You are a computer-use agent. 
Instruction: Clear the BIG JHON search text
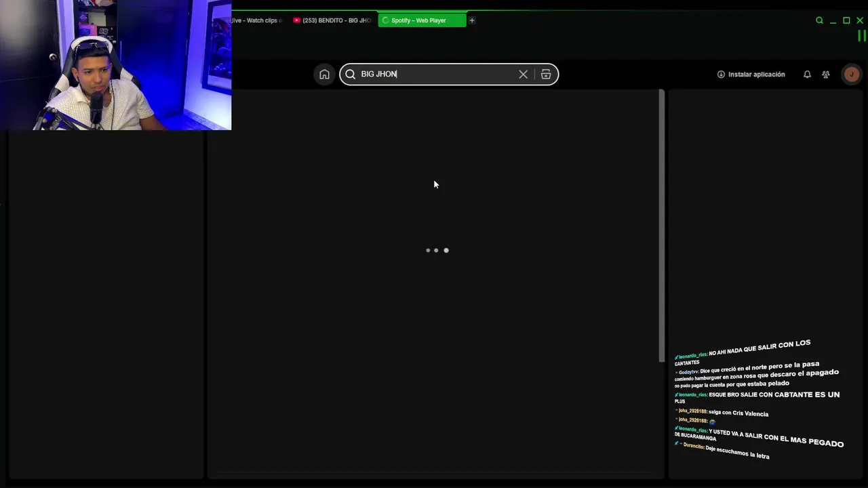point(523,75)
